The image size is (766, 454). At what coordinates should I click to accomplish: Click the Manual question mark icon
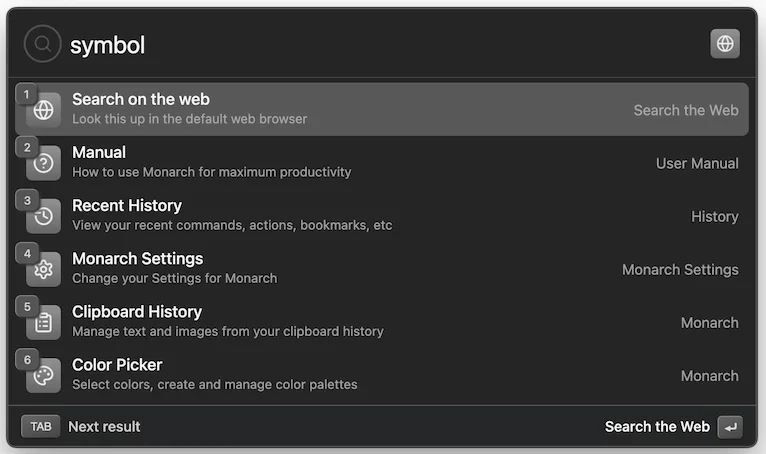pos(44,164)
